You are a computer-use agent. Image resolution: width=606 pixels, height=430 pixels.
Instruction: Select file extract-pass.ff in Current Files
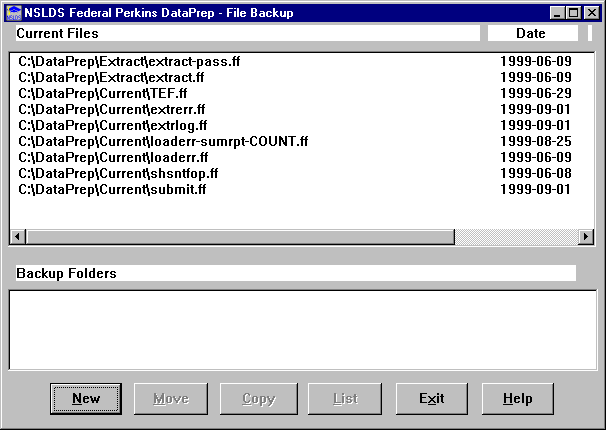(301, 61)
